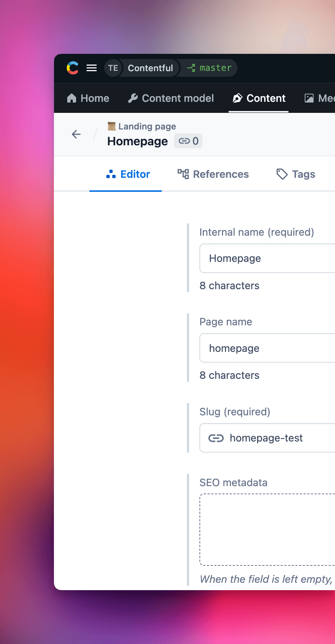This screenshot has height=644, width=335.
Task: Select the Content navigation item
Action: click(259, 98)
